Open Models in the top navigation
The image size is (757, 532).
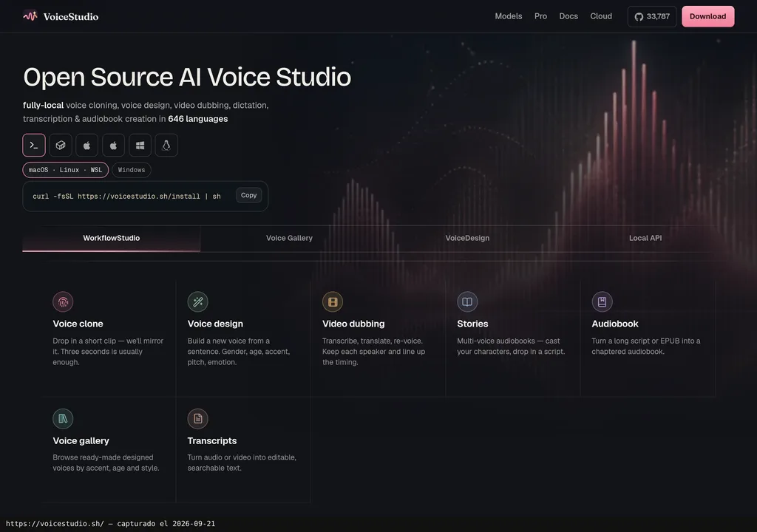pyautogui.click(x=509, y=16)
